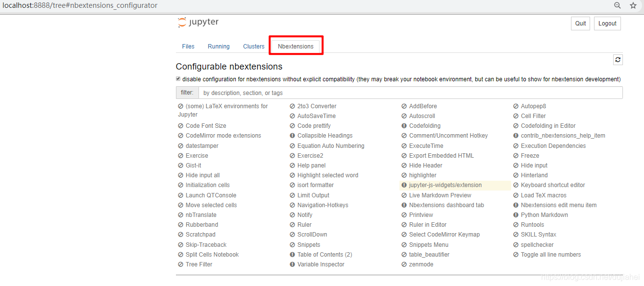Select the Nbextensions tab

pos(296,47)
